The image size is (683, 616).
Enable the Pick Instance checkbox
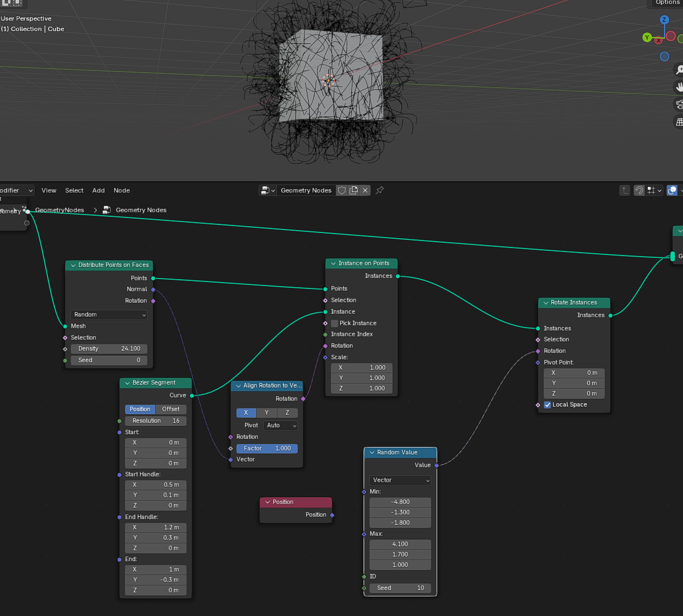[335, 324]
